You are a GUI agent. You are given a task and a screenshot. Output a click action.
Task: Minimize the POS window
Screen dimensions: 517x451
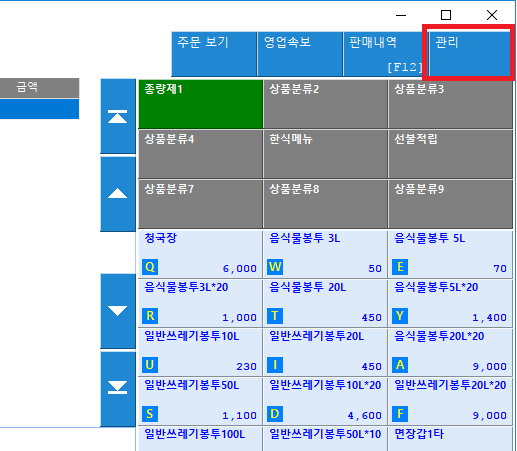pos(401,15)
